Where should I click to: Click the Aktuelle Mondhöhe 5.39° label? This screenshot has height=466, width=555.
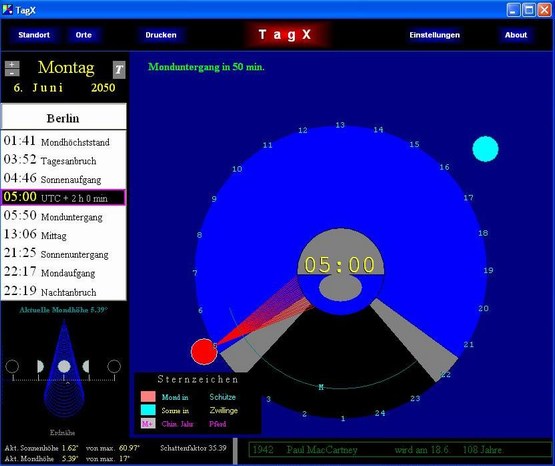click(63, 310)
